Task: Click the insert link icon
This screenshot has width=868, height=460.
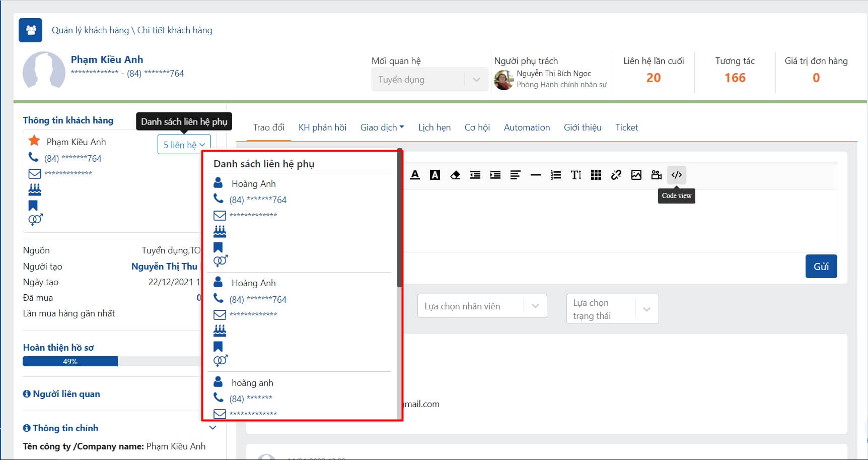Action: pyautogui.click(x=616, y=175)
